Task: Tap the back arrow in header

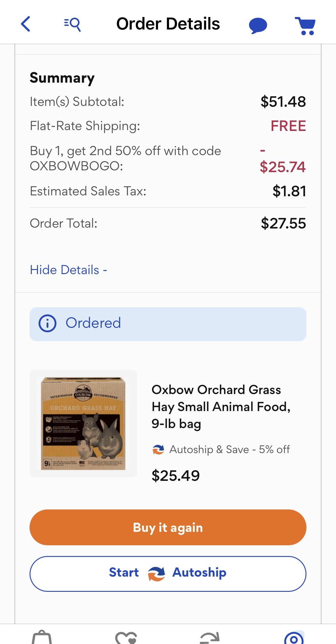Action: coord(26,24)
